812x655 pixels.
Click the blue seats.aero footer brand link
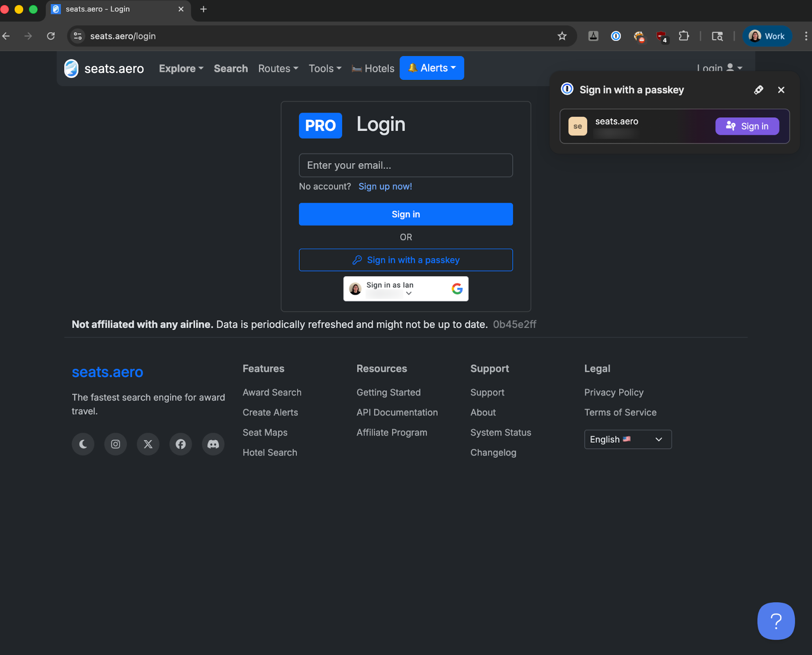(x=107, y=372)
